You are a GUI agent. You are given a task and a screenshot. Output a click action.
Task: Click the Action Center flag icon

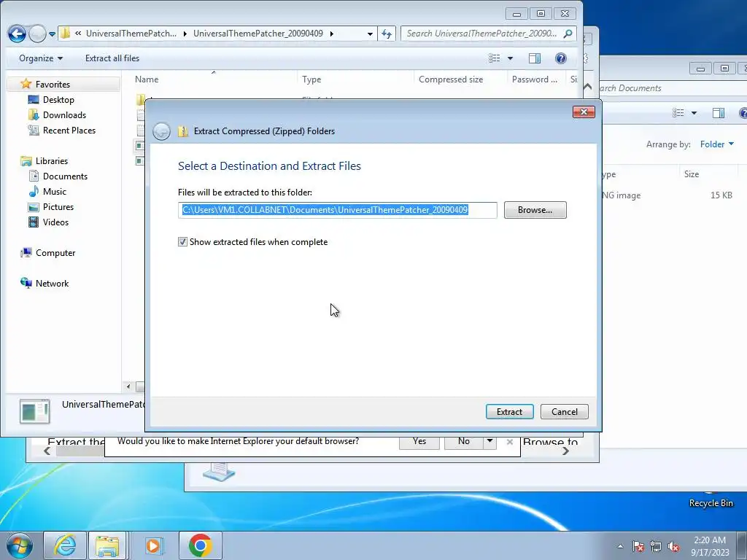click(638, 546)
